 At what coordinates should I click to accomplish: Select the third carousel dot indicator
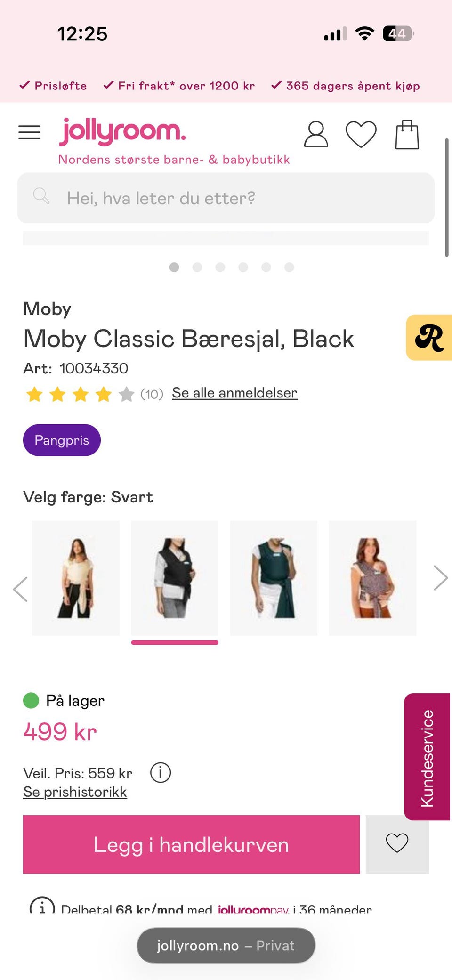(x=220, y=267)
